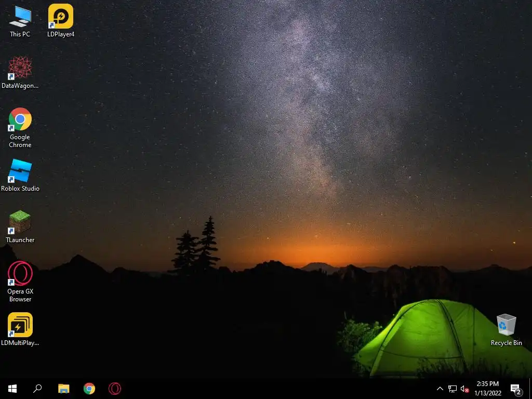The height and width of the screenshot is (399, 532).
Task: Open the clock showing 2:35 PM
Action: click(487, 389)
